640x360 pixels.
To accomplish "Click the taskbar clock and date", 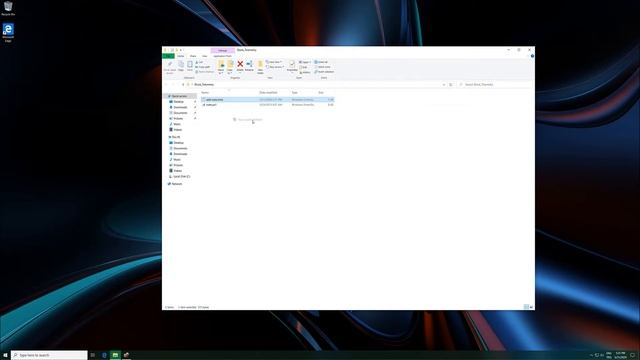I will coord(621,355).
